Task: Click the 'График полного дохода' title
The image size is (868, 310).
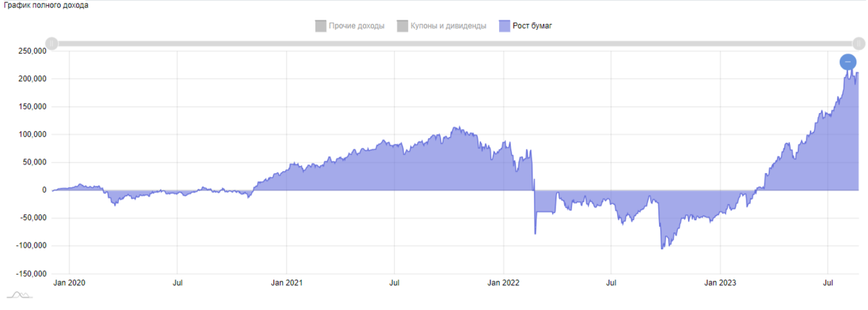Action: [x=45, y=6]
